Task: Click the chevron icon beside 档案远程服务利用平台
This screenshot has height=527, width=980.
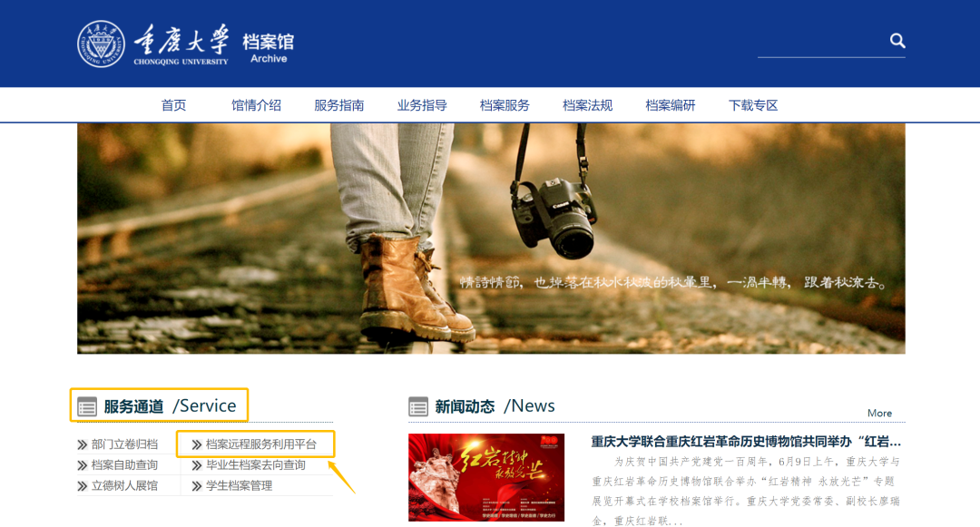Action: click(x=197, y=444)
